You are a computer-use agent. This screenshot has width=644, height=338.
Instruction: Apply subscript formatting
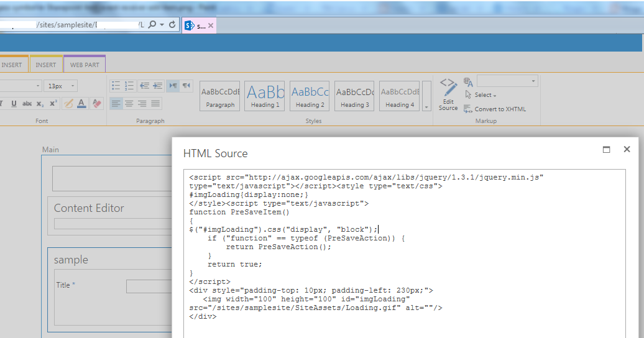40,104
